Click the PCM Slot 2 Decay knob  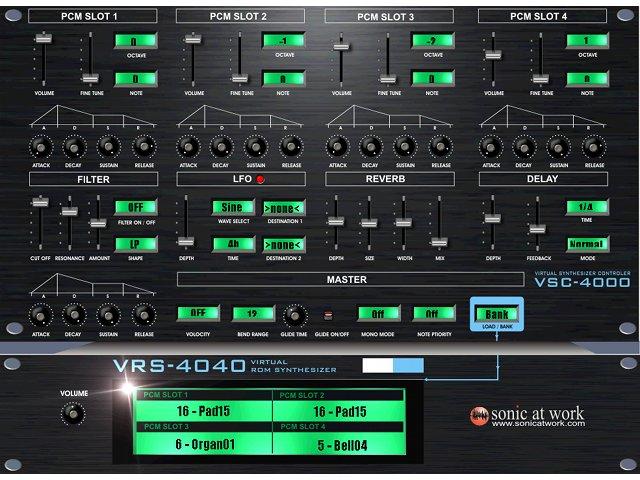click(221, 147)
